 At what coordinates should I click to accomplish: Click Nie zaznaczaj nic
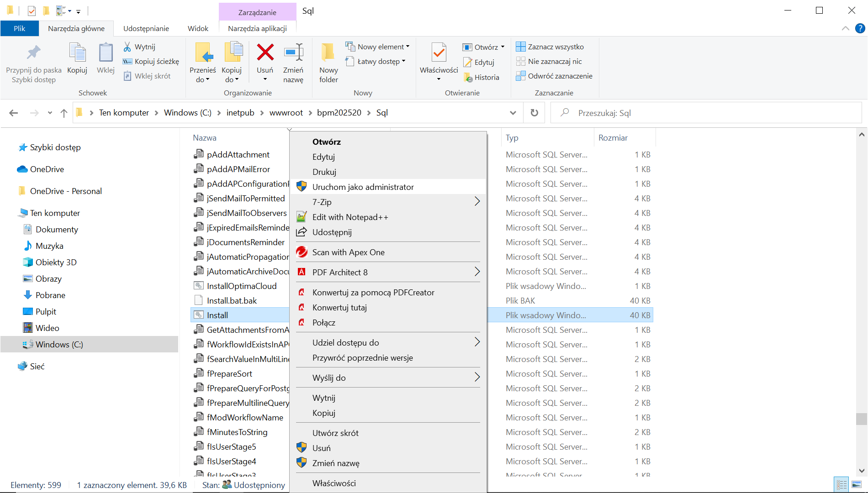(x=549, y=61)
